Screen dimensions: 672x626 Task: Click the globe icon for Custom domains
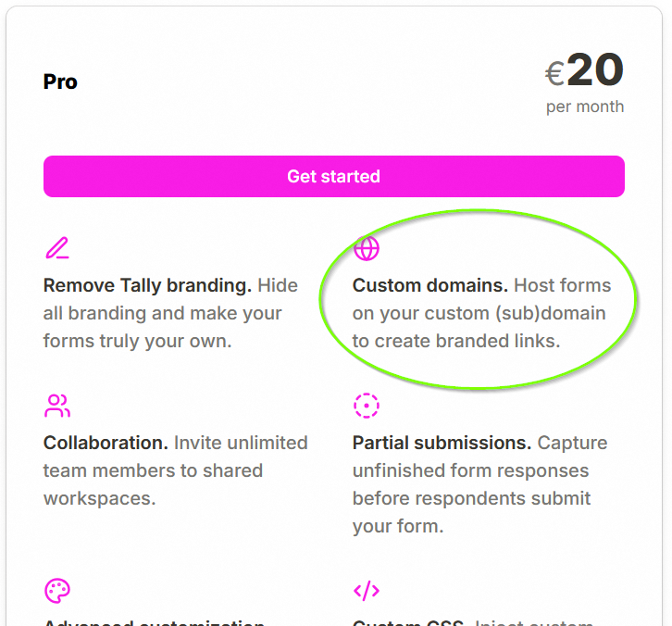[367, 248]
